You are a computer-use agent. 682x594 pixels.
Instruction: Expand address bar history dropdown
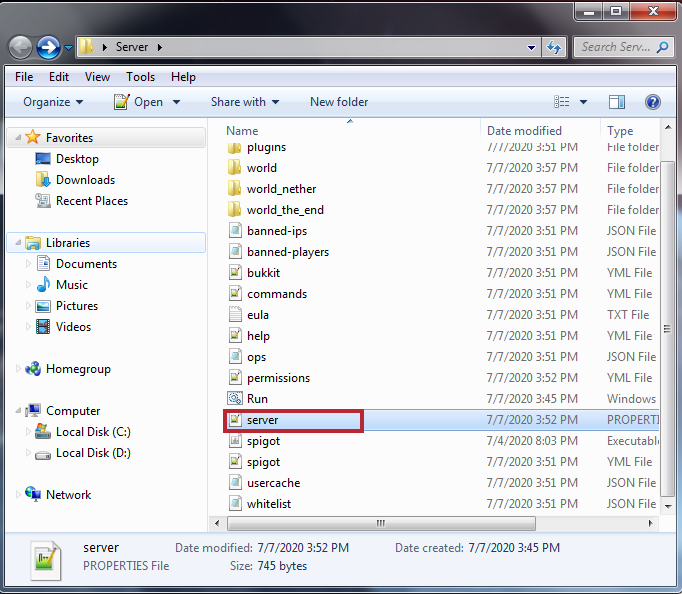[x=531, y=47]
